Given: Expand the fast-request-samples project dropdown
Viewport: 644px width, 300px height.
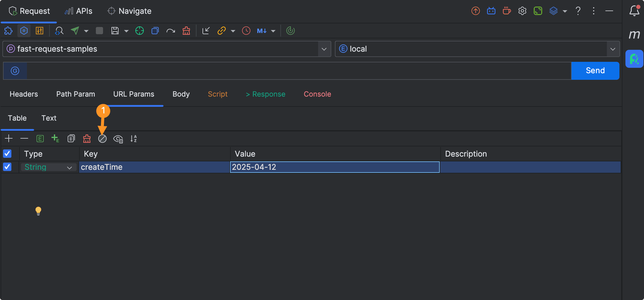Looking at the screenshot, I should 324,49.
